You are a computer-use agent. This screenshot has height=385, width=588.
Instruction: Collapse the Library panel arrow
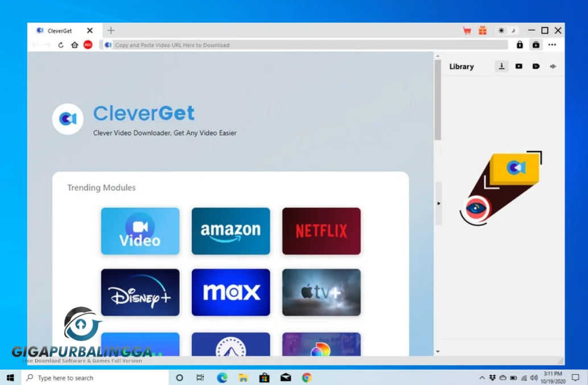click(x=438, y=204)
